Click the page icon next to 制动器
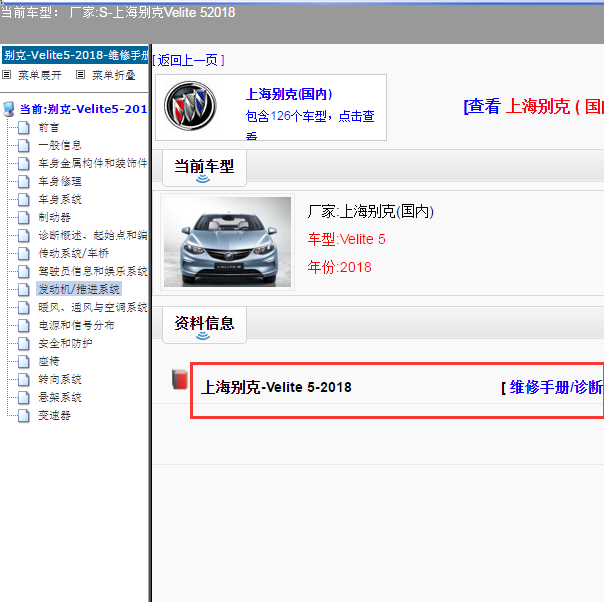This screenshot has width=604, height=602. 23,218
